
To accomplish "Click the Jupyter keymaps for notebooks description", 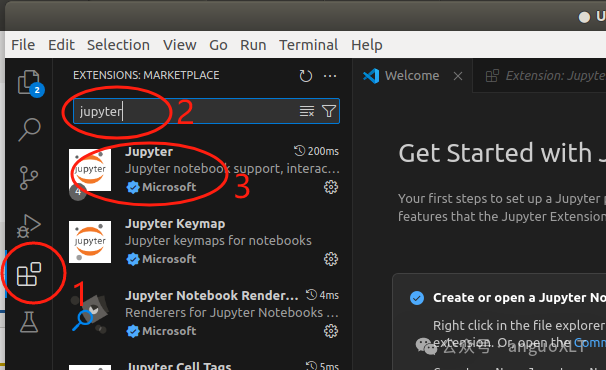I will pyautogui.click(x=218, y=241).
